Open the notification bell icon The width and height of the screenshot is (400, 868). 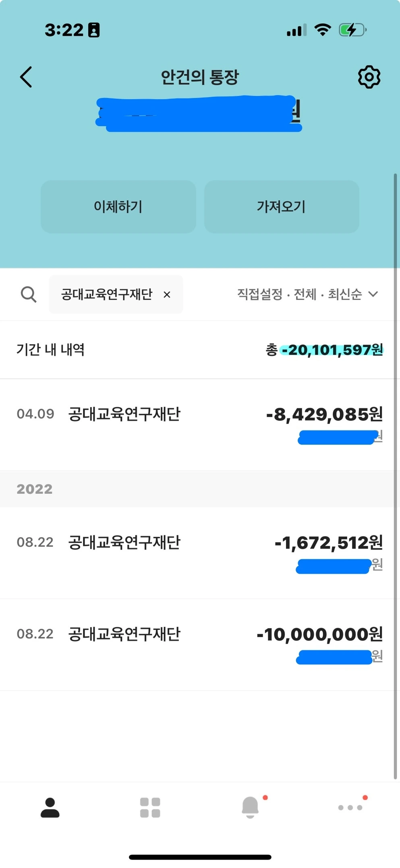click(x=250, y=808)
